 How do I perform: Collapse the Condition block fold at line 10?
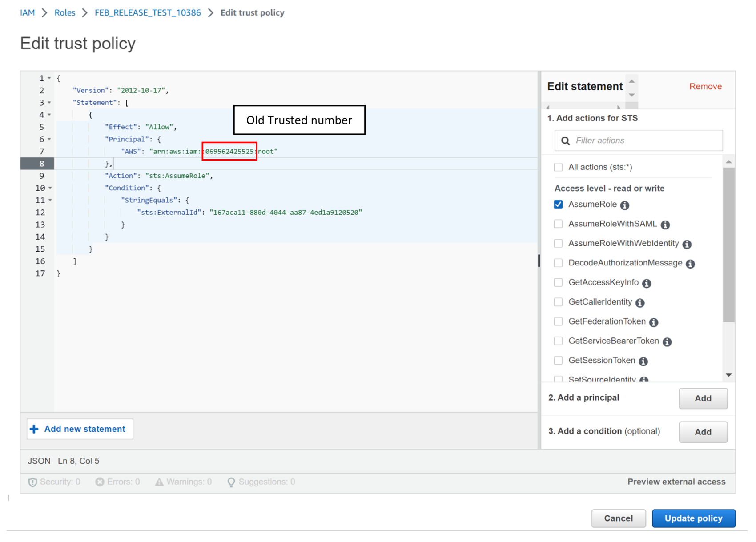(x=50, y=188)
